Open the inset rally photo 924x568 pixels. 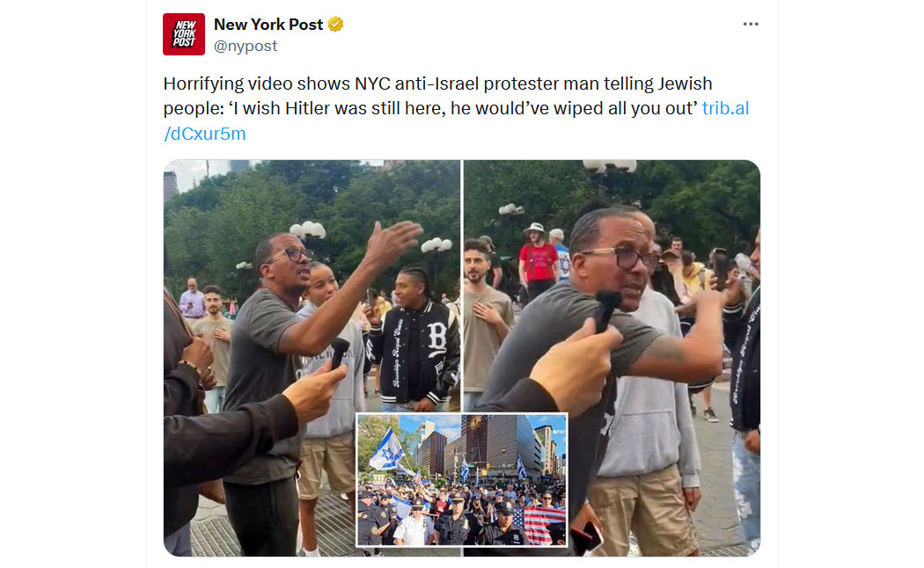click(462, 480)
